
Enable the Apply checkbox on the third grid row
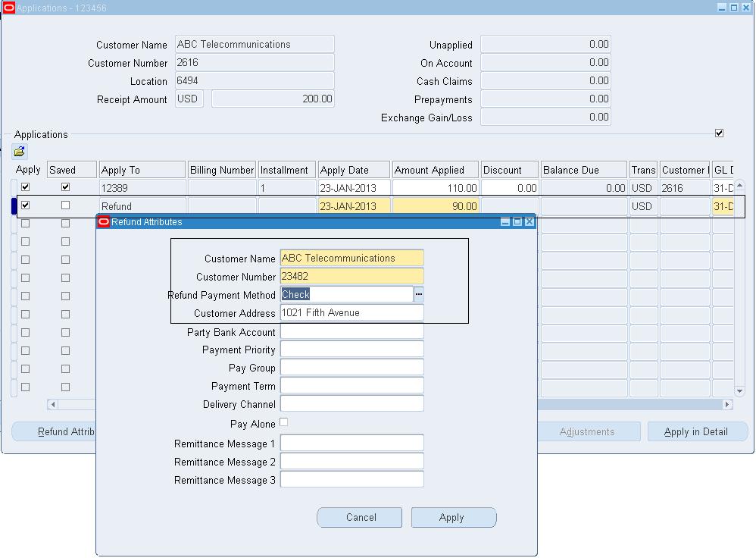click(25, 224)
